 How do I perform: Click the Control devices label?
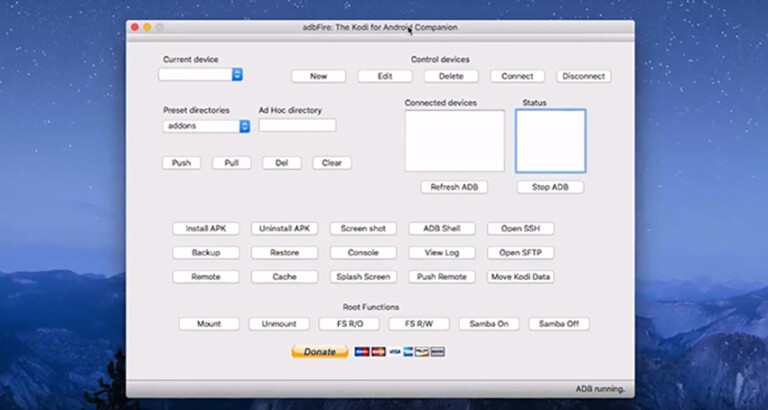click(x=440, y=59)
